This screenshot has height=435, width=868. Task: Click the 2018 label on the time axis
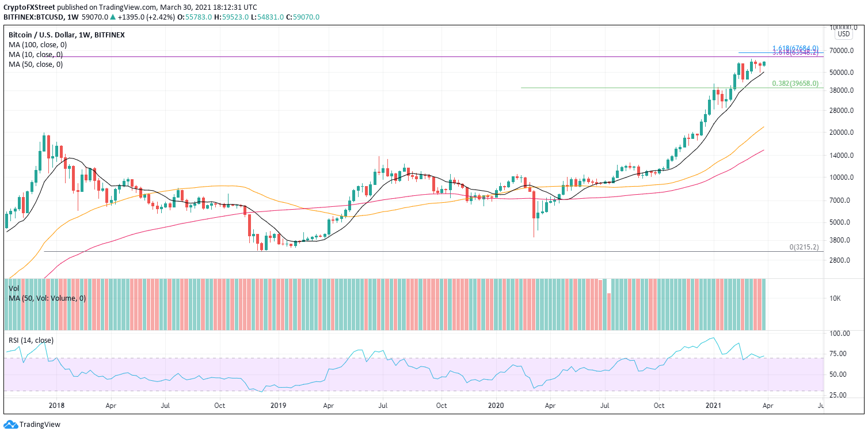56,406
